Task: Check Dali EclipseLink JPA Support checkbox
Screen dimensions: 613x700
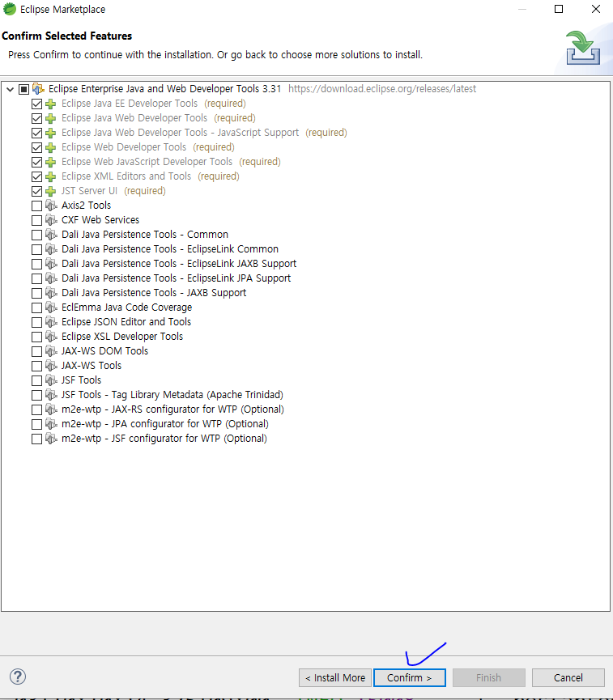Action: coord(36,278)
